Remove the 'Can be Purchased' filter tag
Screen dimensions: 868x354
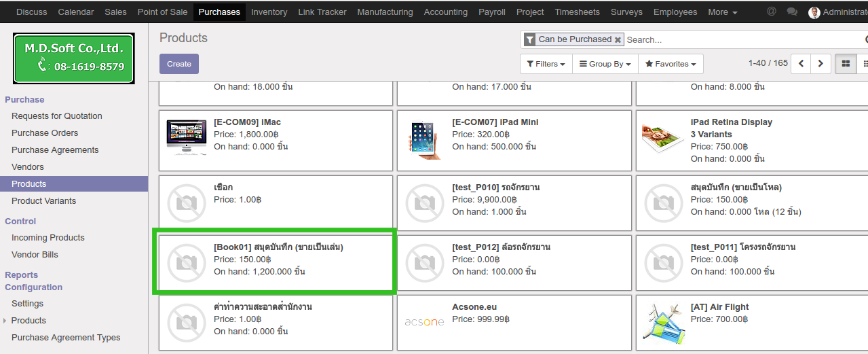pos(618,40)
